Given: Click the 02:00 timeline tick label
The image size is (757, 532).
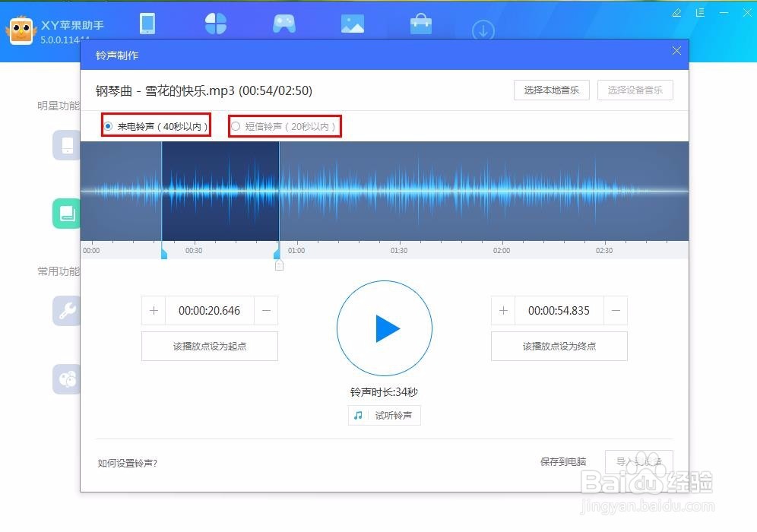Looking at the screenshot, I should click(502, 251).
